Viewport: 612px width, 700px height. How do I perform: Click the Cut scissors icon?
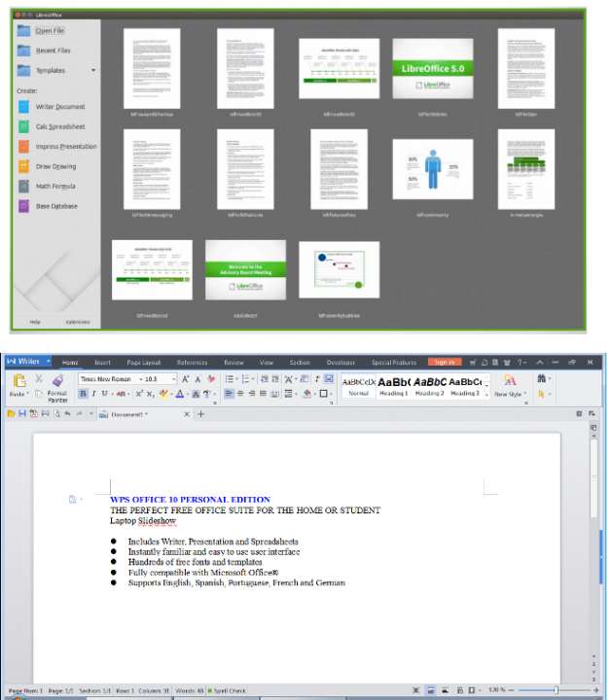[x=39, y=378]
